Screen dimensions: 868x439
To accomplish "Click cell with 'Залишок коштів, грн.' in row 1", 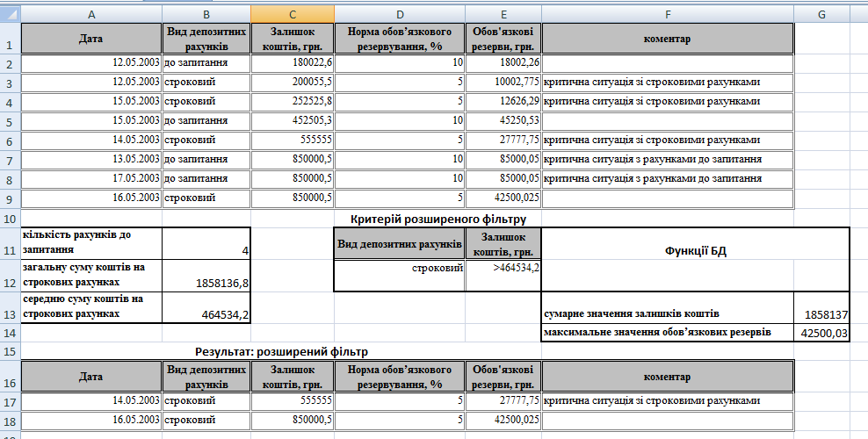I will point(293,39).
